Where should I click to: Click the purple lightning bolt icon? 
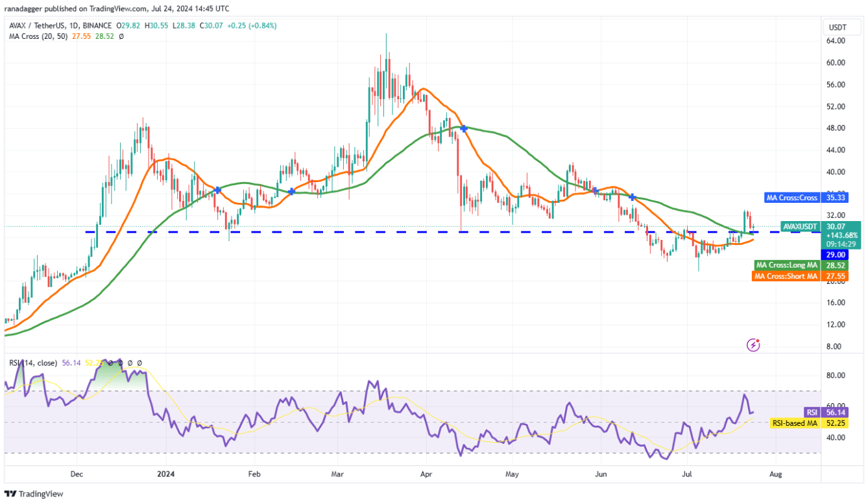(x=753, y=345)
